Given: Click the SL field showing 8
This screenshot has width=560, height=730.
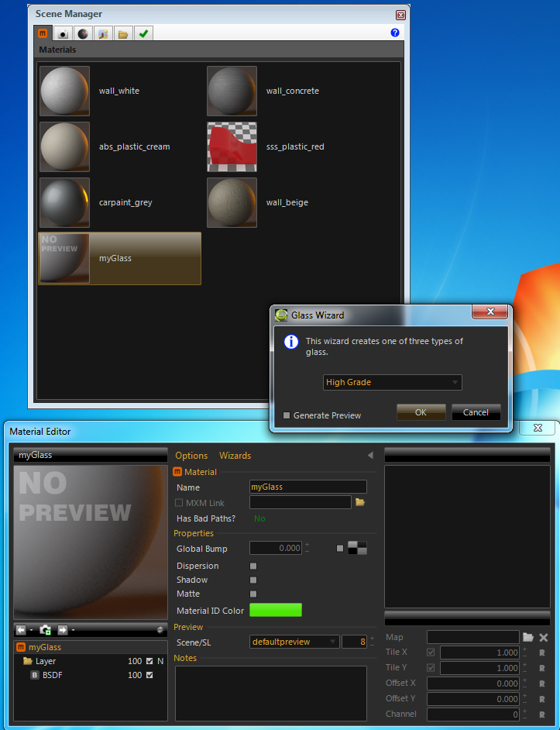Looking at the screenshot, I should [354, 642].
